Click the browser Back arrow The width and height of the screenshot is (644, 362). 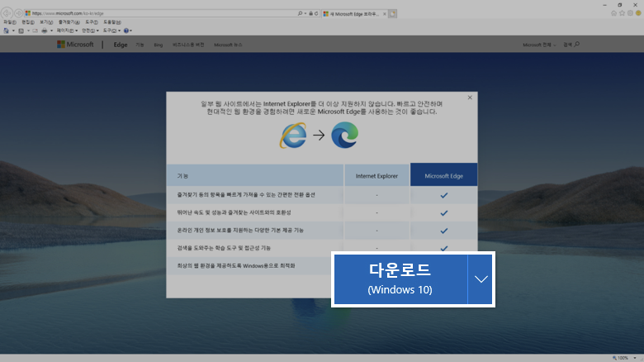[x=7, y=13]
